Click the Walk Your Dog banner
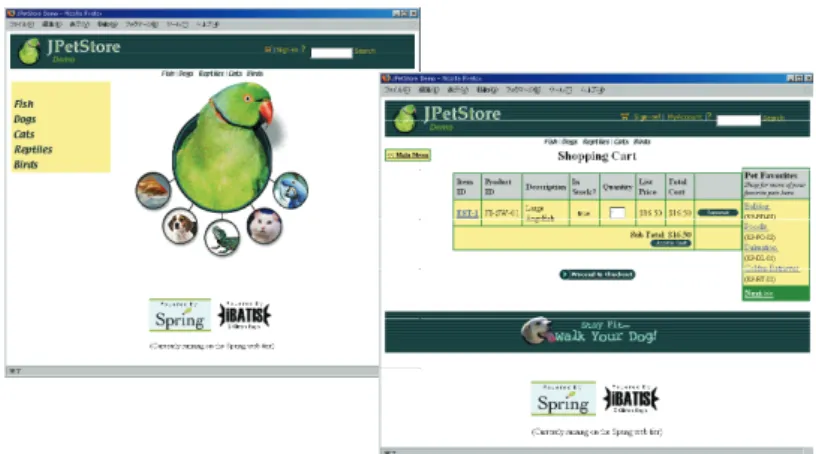Image resolution: width=816 pixels, height=454 pixels. tap(597, 332)
